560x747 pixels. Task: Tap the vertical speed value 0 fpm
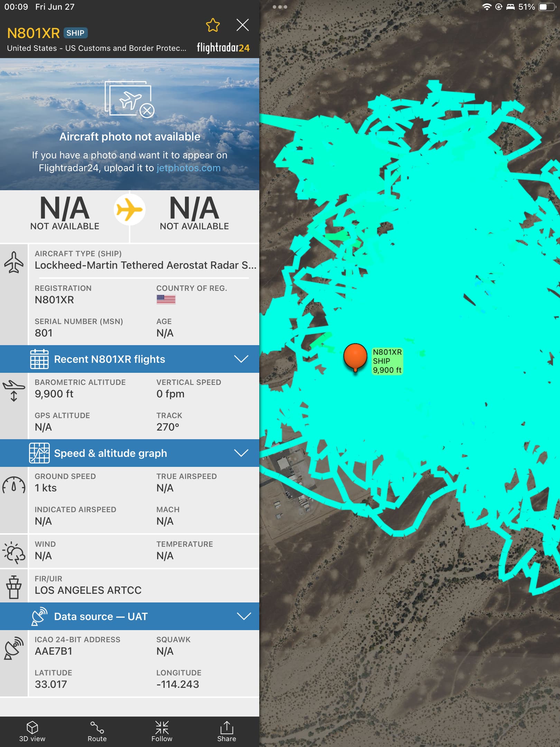click(170, 394)
